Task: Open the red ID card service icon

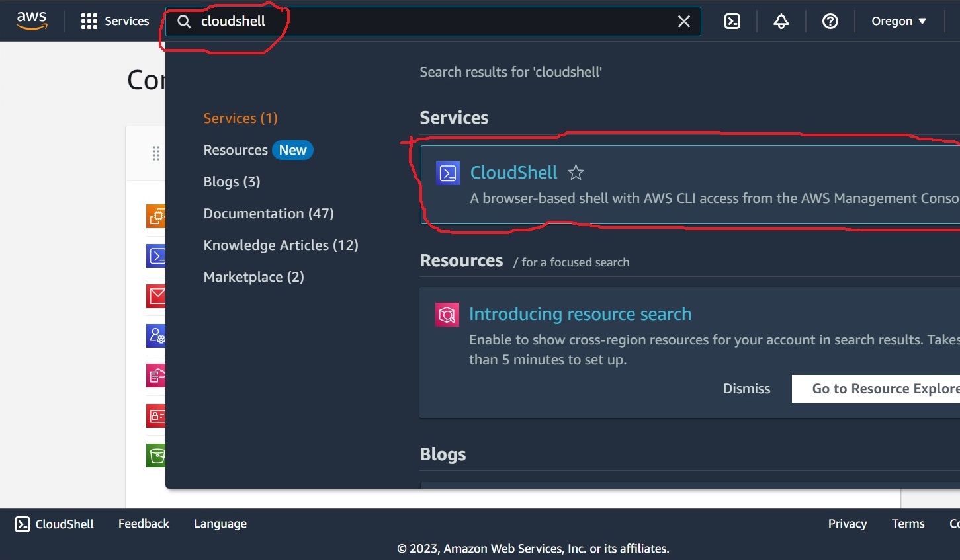Action: coord(156,416)
